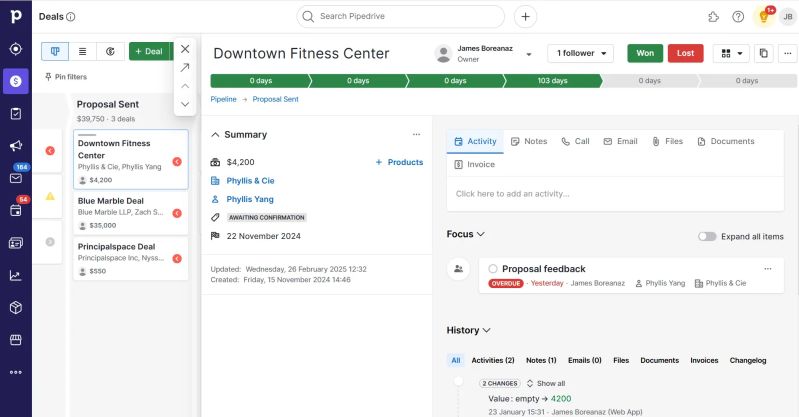799x417 pixels.
Task: Click the duplicate deal copy icon
Action: click(763, 53)
